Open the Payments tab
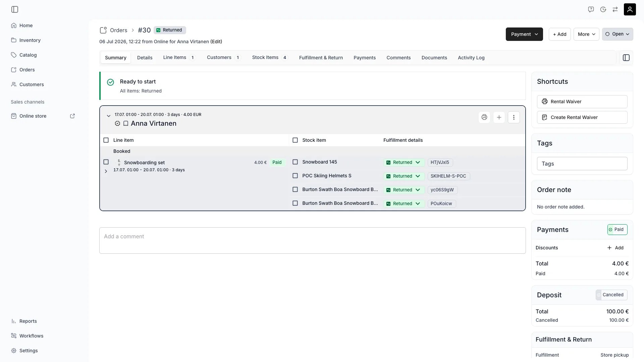 tap(365, 58)
